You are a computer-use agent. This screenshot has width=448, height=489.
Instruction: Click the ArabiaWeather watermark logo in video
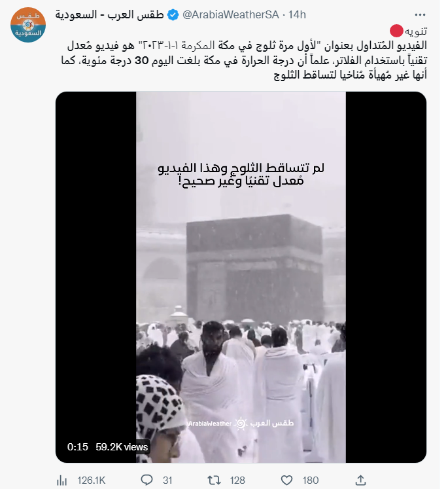241,423
